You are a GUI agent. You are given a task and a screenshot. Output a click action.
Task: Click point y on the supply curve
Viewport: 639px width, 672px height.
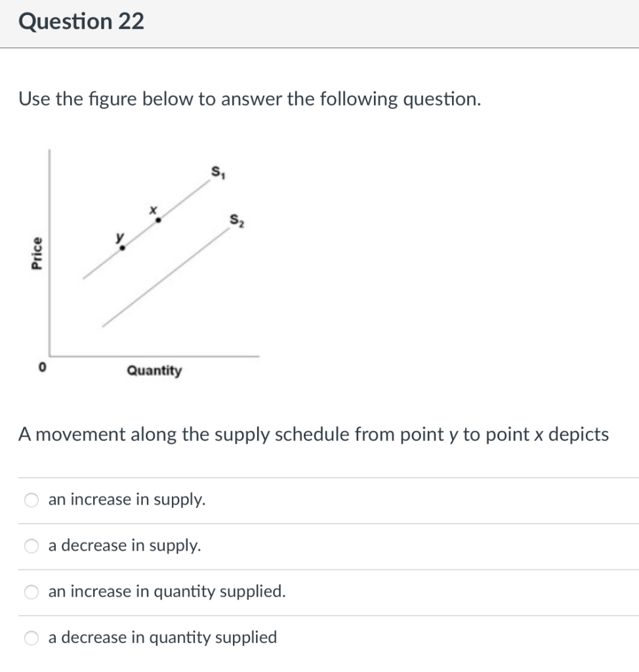click(121, 248)
